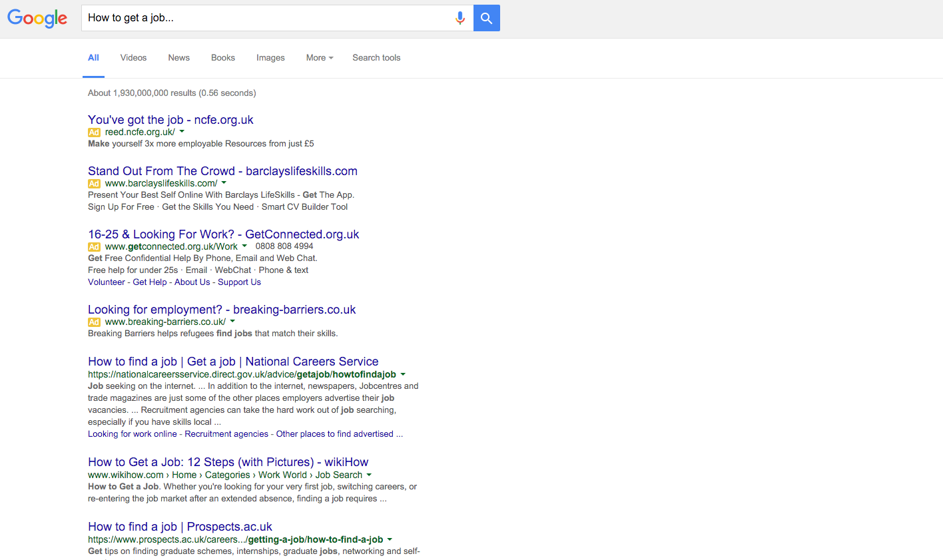Click the Ad badge beside www.barclayslifeskills.com
The height and width of the screenshot is (560, 943).
tap(94, 184)
